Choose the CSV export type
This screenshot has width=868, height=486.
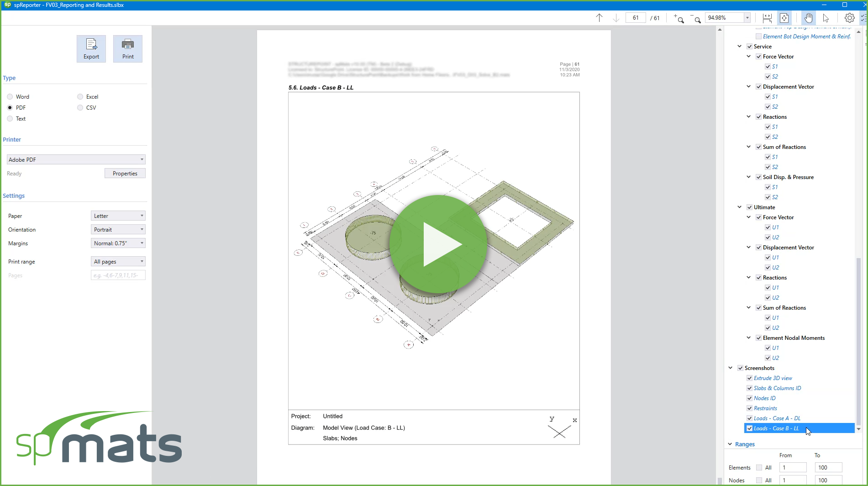click(80, 108)
